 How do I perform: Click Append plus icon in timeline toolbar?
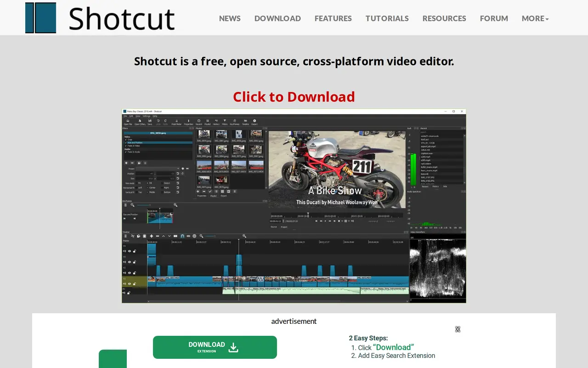(152, 236)
